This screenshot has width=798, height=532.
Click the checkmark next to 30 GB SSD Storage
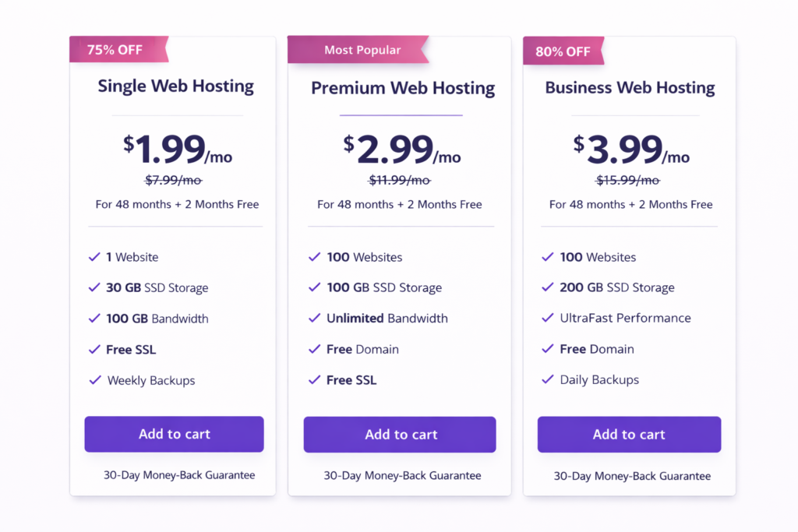point(94,287)
